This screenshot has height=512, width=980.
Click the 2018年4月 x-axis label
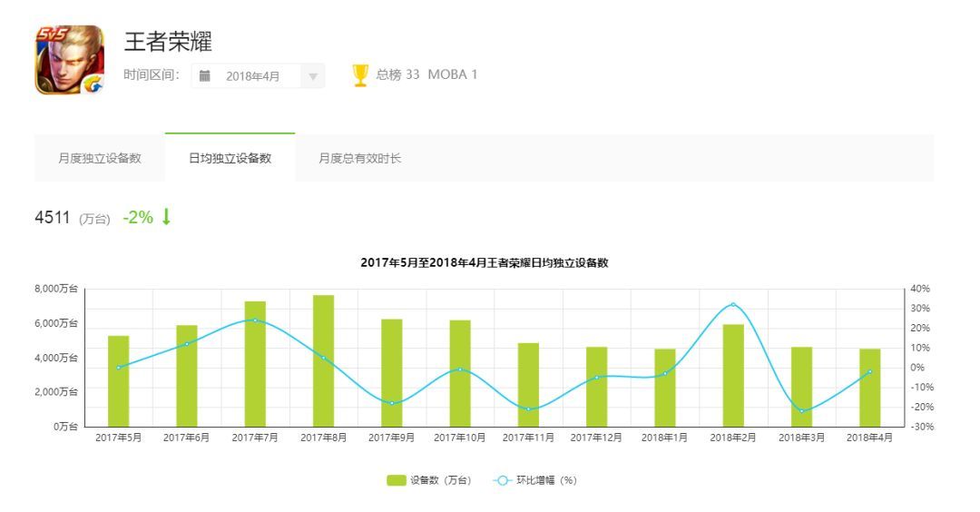point(869,438)
